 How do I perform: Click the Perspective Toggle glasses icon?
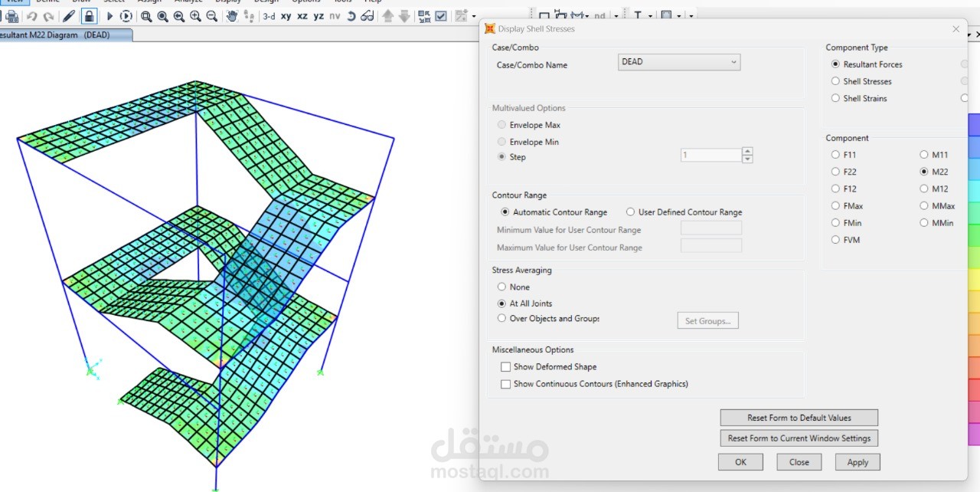point(367,16)
